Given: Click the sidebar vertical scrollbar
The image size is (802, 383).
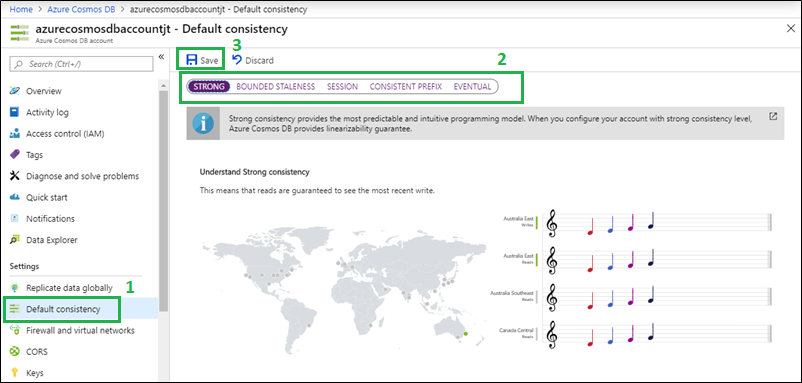Looking at the screenshot, I should pyautogui.click(x=163, y=202).
